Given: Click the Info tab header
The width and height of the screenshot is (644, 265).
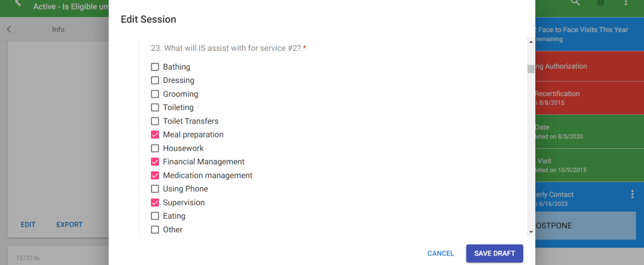Looking at the screenshot, I should point(58,30).
